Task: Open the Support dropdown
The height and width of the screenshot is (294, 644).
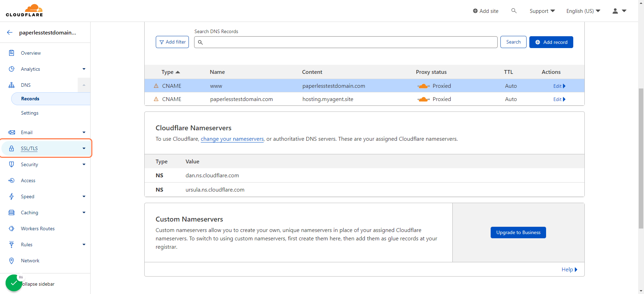Action: coord(542,11)
